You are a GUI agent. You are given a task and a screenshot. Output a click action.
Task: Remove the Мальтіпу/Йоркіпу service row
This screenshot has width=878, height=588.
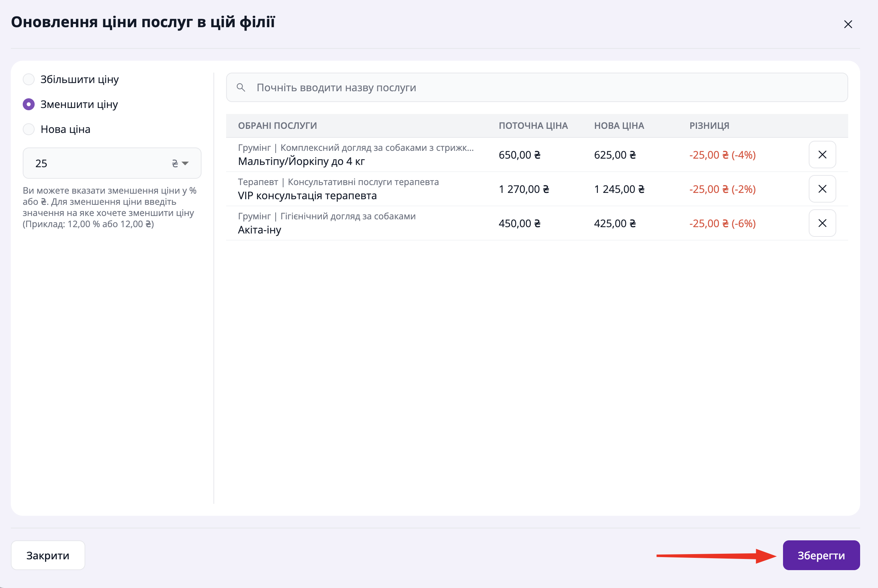click(x=822, y=155)
